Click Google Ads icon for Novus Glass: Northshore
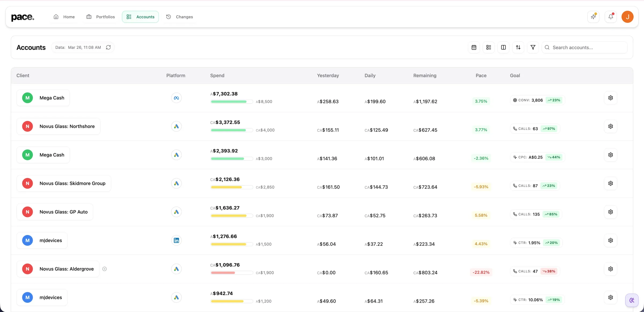Image resolution: width=644 pixels, height=312 pixels. pos(176,126)
